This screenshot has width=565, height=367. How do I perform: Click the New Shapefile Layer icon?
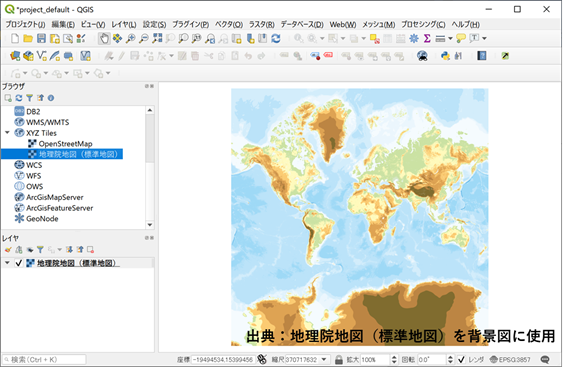(x=42, y=56)
